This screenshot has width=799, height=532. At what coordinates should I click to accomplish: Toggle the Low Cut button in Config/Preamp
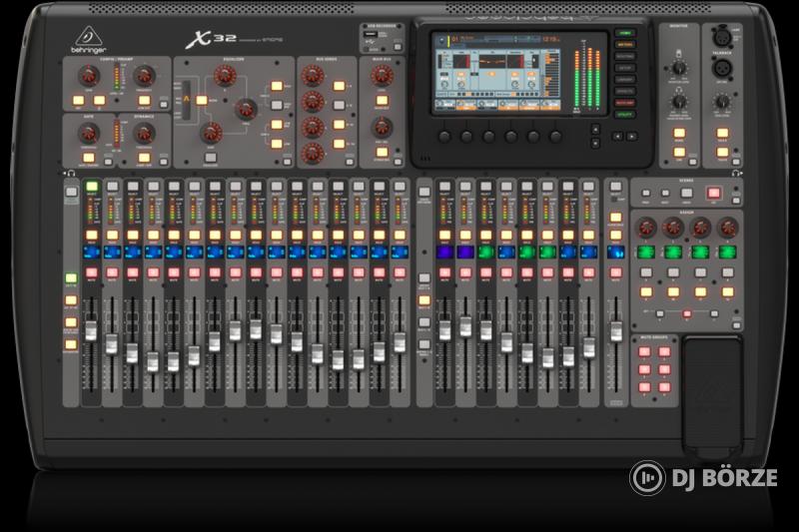pyautogui.click(x=144, y=100)
